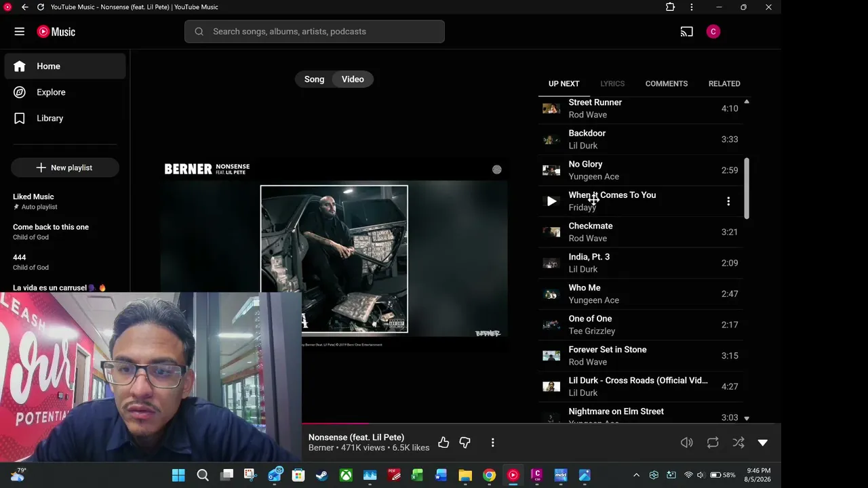Open the Cast to device icon
Image resolution: width=868 pixels, height=488 pixels.
(687, 32)
